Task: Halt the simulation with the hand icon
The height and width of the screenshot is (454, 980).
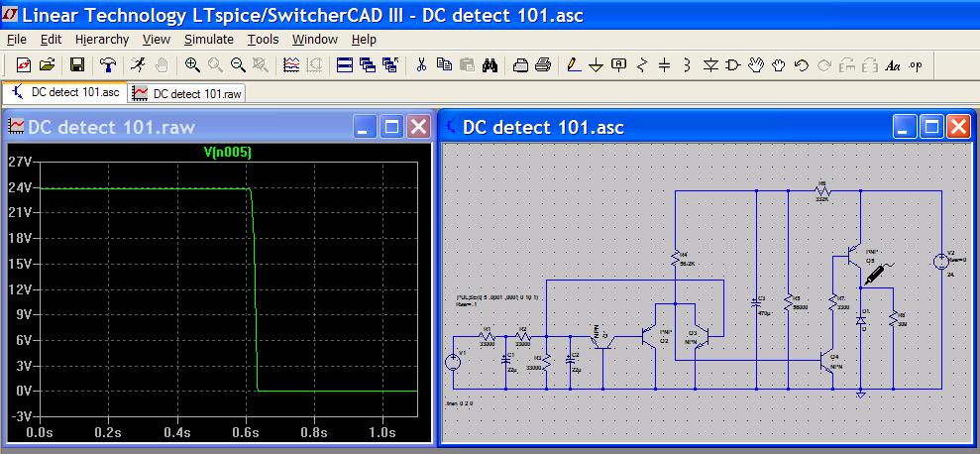Action: pos(162,64)
